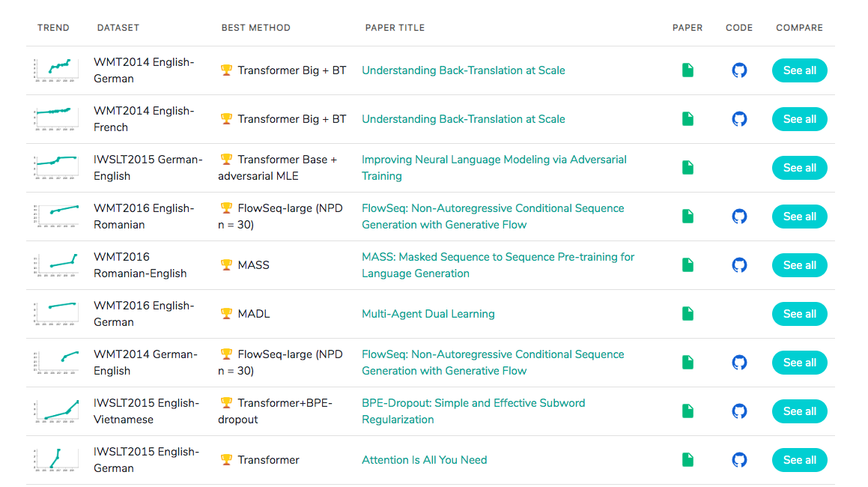Click the Dataset column header
This screenshot has height=487, width=868.
click(x=118, y=28)
